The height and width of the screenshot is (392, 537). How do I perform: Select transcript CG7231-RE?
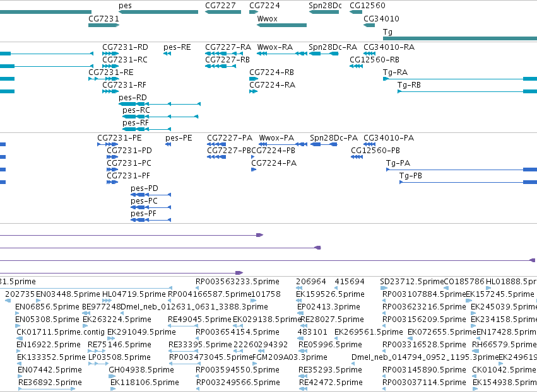[110, 72]
